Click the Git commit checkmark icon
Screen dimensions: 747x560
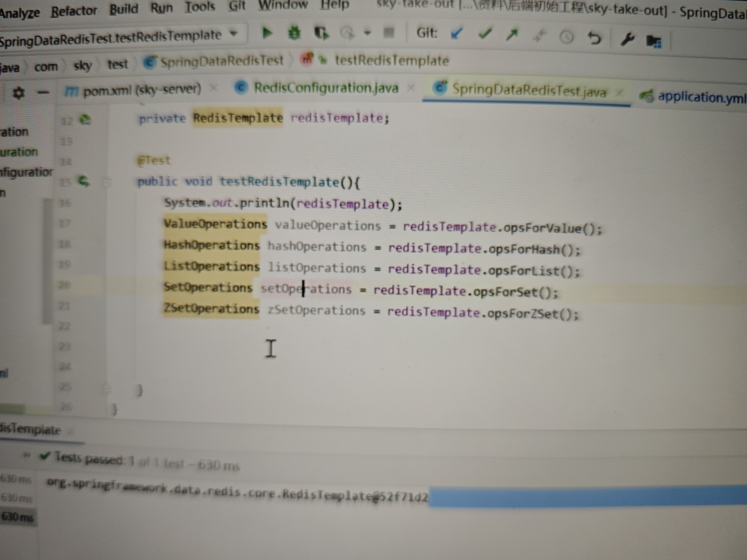click(485, 33)
